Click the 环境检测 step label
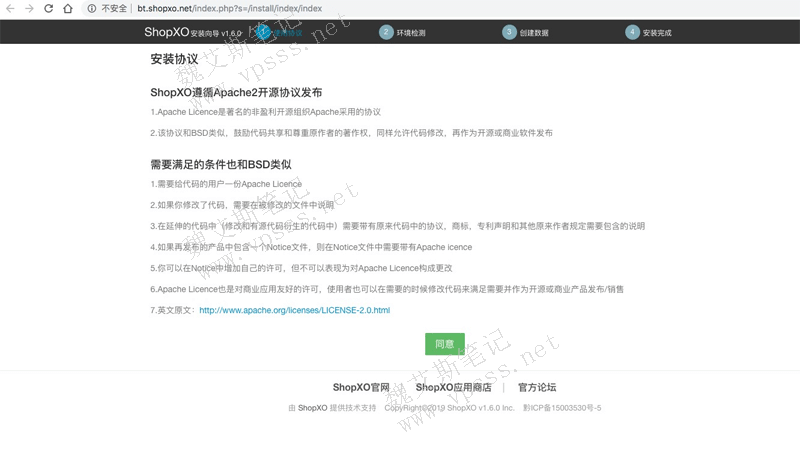Image resolution: width=800 pixels, height=455 pixels. click(x=411, y=33)
